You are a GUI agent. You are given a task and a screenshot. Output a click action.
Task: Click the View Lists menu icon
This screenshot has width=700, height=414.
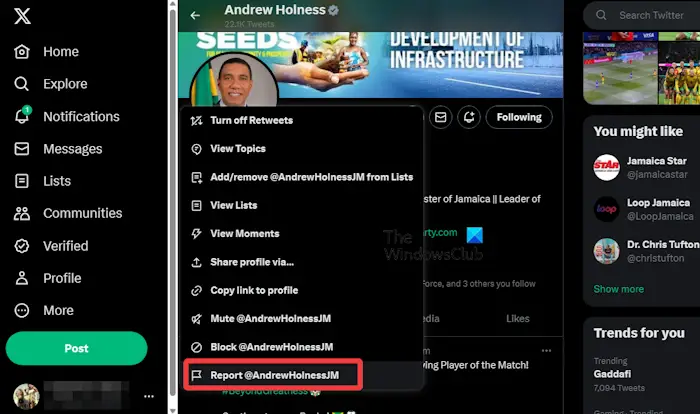click(x=196, y=205)
